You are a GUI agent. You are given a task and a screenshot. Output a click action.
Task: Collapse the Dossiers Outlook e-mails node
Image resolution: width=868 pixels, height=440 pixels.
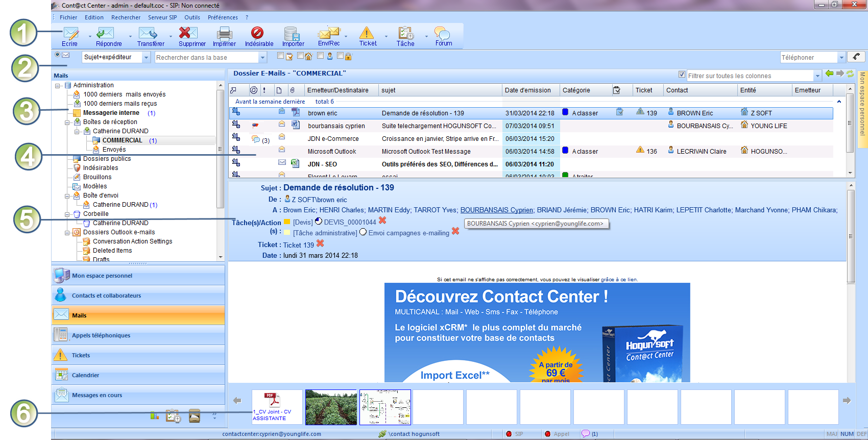click(67, 233)
